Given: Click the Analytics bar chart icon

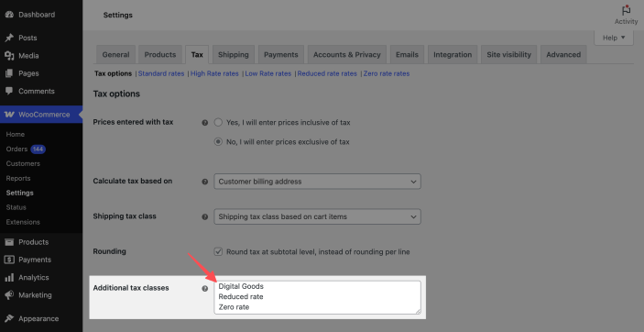Looking at the screenshot, I should pos(9,277).
